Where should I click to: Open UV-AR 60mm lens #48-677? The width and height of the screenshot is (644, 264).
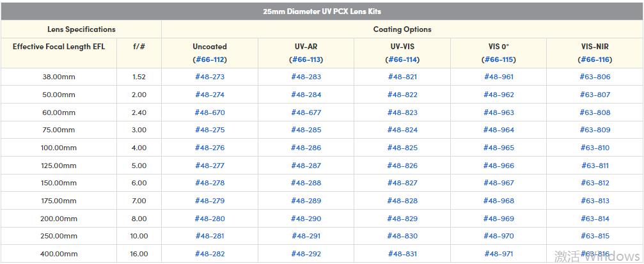coord(306,113)
